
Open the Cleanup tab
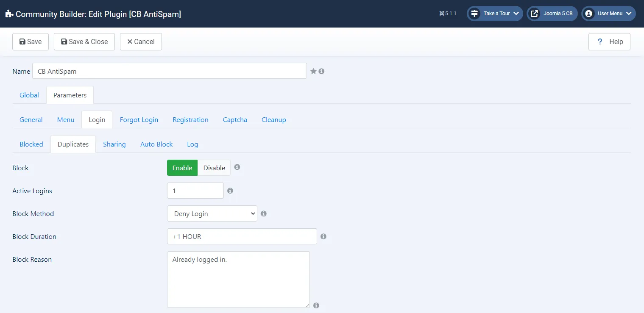click(274, 119)
